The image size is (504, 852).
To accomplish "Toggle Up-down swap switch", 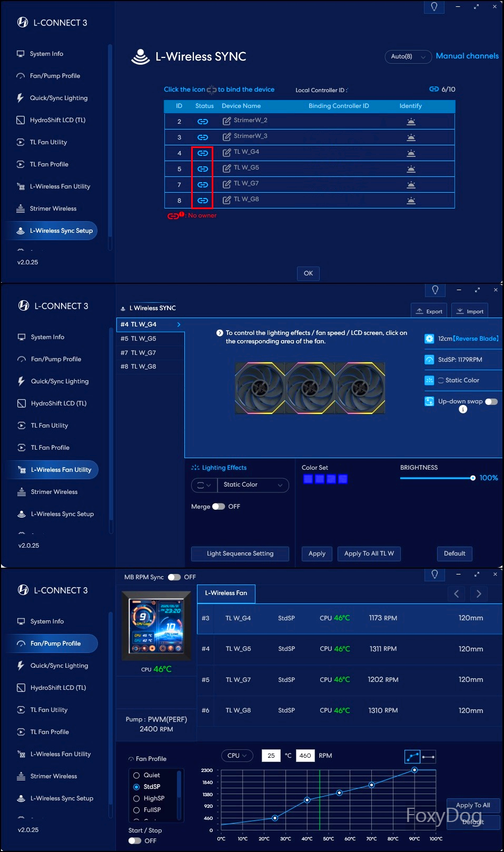I will [491, 402].
